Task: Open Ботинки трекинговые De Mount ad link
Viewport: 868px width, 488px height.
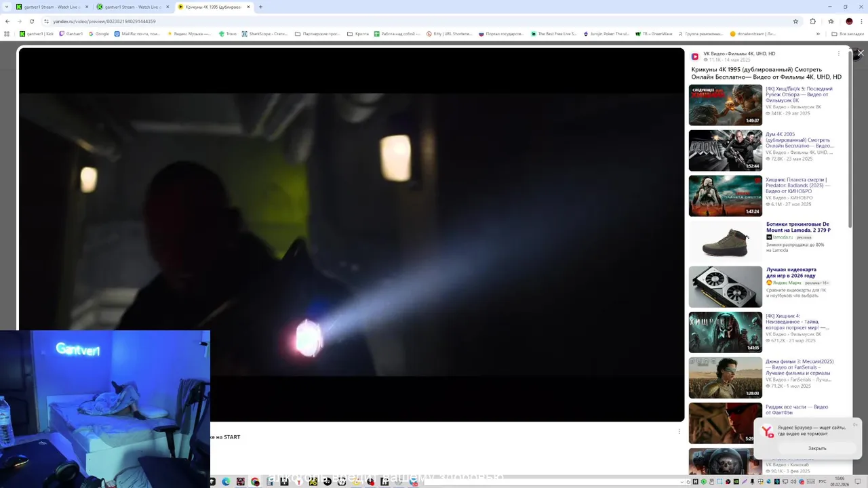Action: click(798, 227)
